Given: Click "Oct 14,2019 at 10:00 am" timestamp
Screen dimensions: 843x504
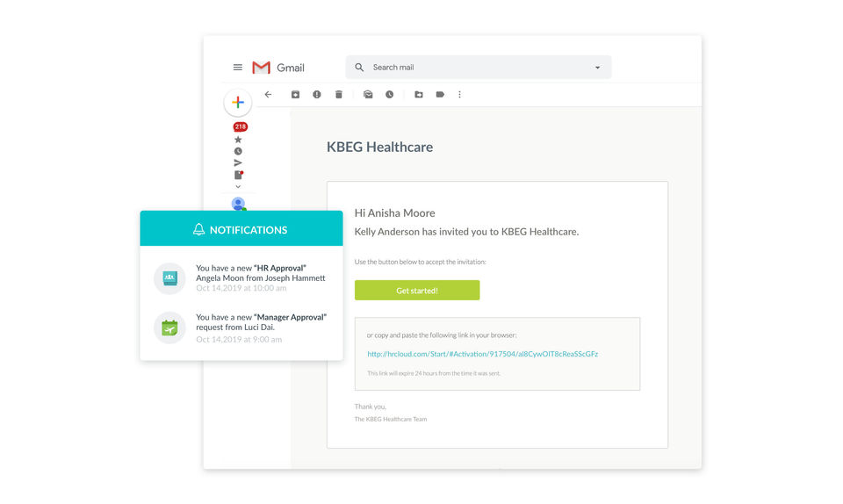Looking at the screenshot, I should click(241, 288).
